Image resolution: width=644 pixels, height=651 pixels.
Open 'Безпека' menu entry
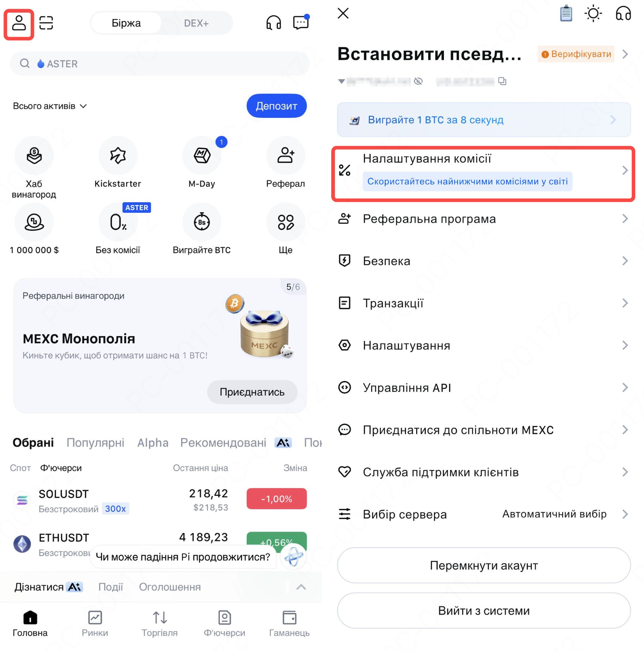(483, 261)
